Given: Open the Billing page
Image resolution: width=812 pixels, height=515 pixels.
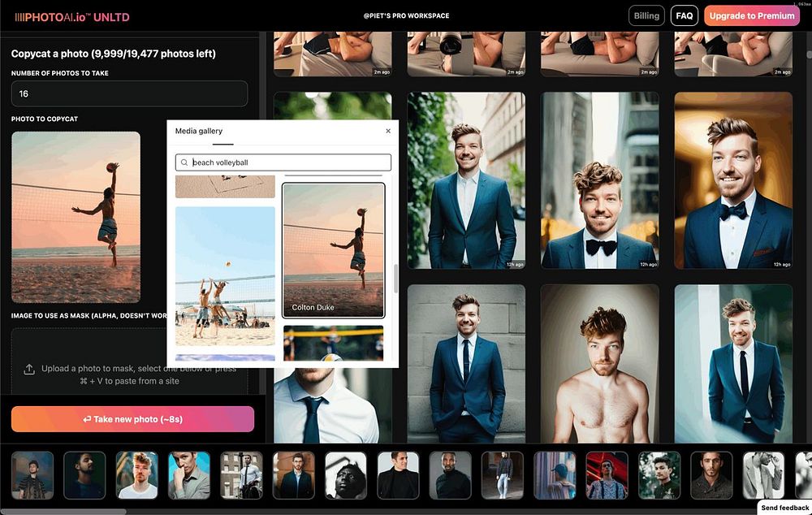Looking at the screenshot, I should (646, 15).
